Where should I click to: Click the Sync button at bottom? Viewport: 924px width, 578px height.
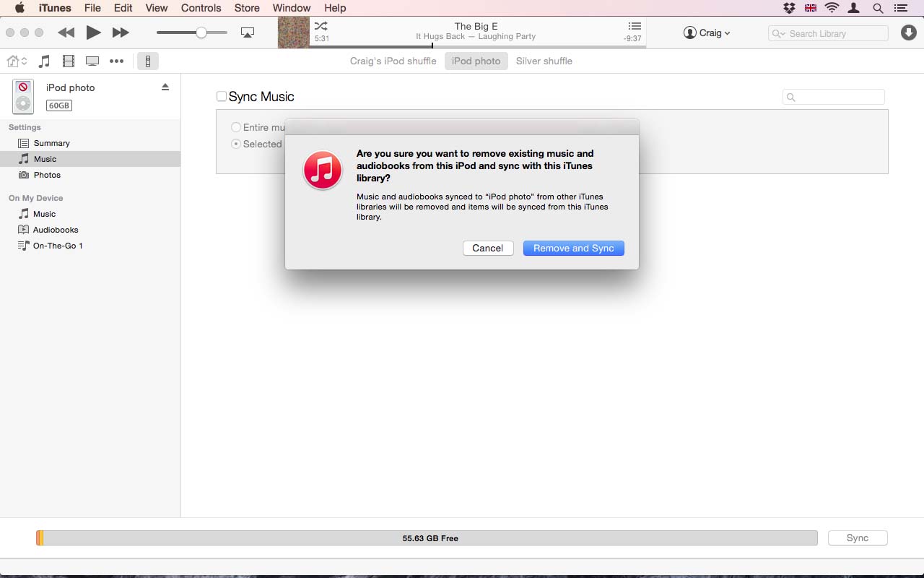858,538
